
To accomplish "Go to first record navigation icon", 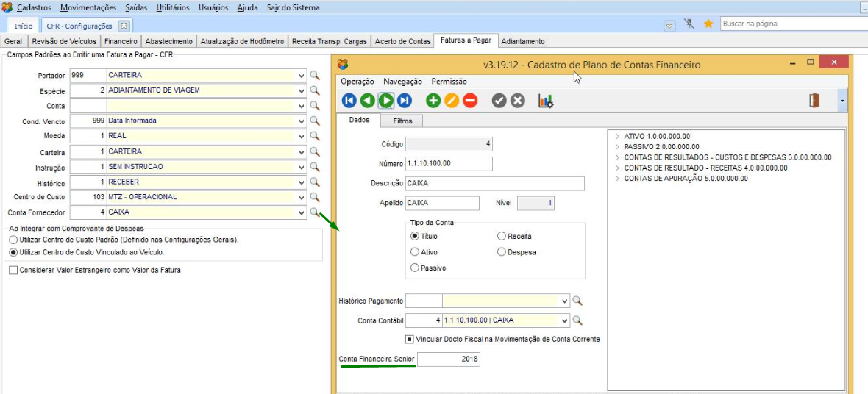I will (349, 101).
